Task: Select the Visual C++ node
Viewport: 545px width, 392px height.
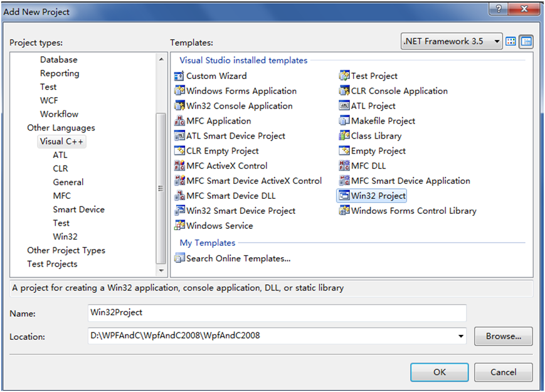Action: (61, 142)
